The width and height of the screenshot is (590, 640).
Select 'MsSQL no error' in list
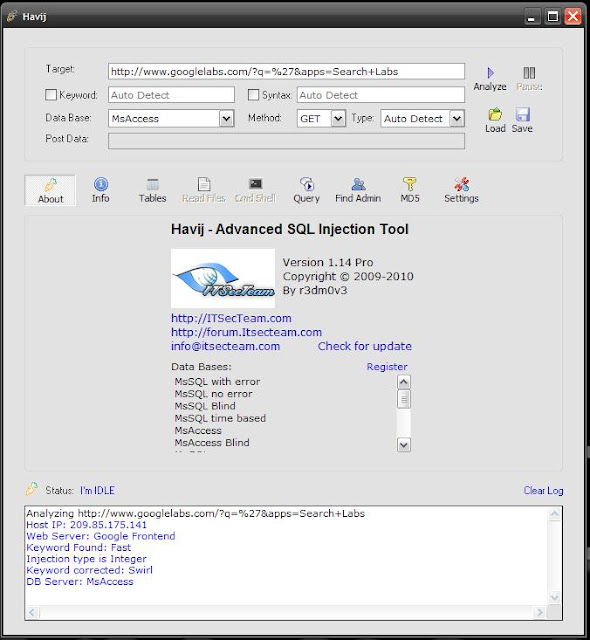213,394
